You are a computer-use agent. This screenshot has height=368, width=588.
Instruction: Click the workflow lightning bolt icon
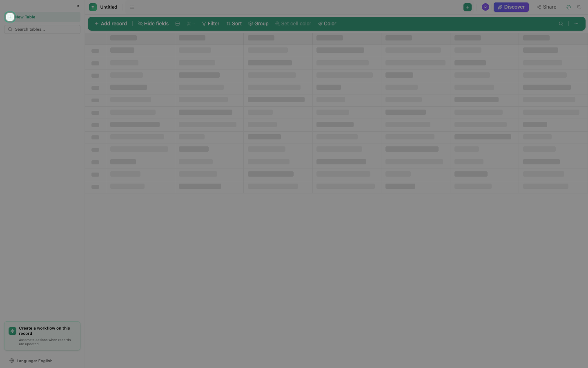pos(13,331)
